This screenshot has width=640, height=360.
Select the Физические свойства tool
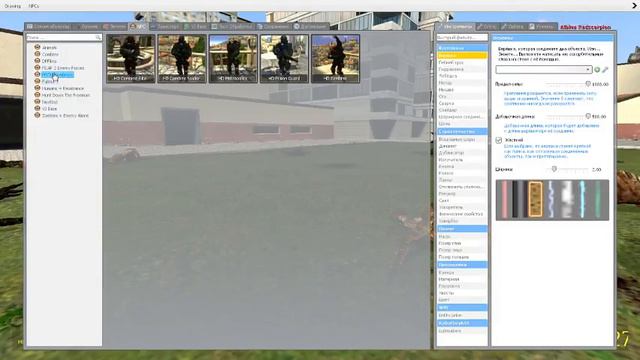[x=462, y=214]
